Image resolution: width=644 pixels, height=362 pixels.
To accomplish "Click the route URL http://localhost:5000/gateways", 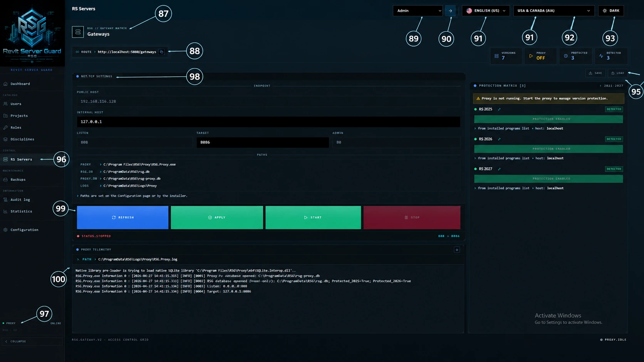I will click(127, 52).
